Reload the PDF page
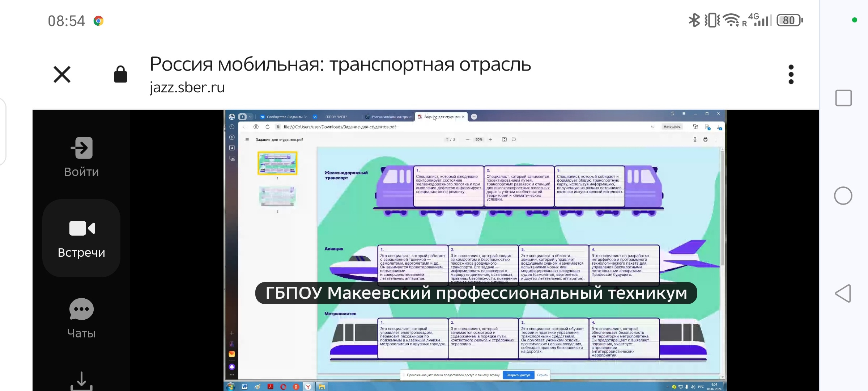 point(267,127)
